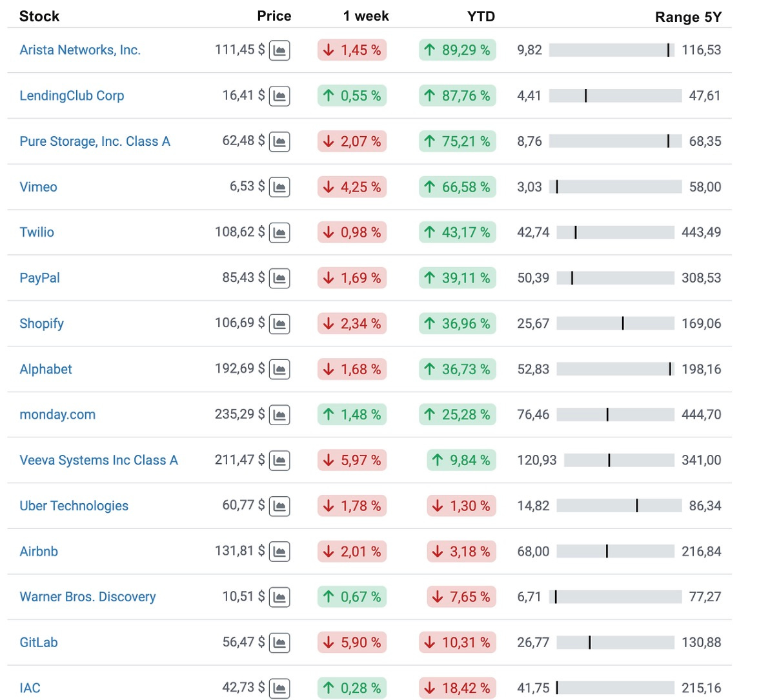
Task: Open chart icon in PayPal row
Action: [279, 278]
